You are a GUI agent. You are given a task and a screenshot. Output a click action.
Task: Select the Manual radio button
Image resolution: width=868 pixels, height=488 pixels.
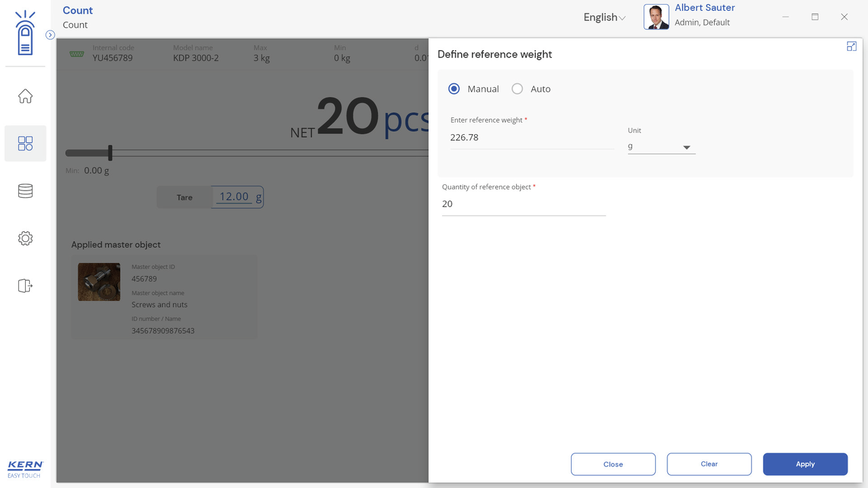coord(454,89)
